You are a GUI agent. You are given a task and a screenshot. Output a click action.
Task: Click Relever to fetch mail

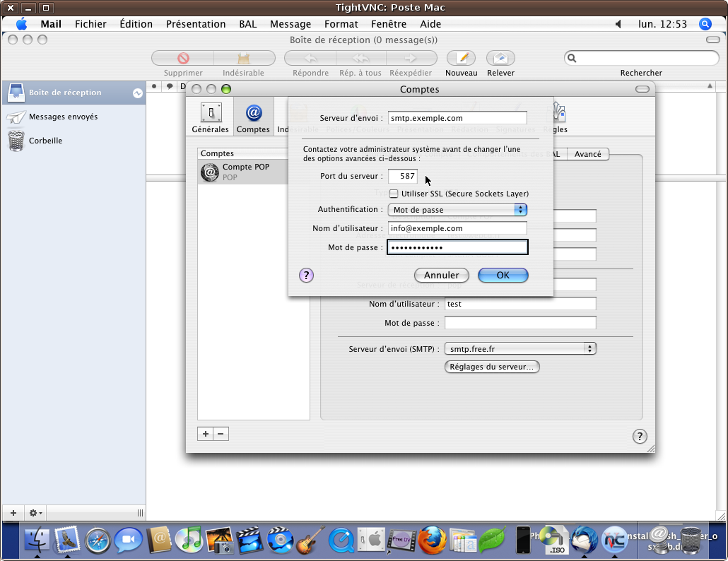click(500, 59)
